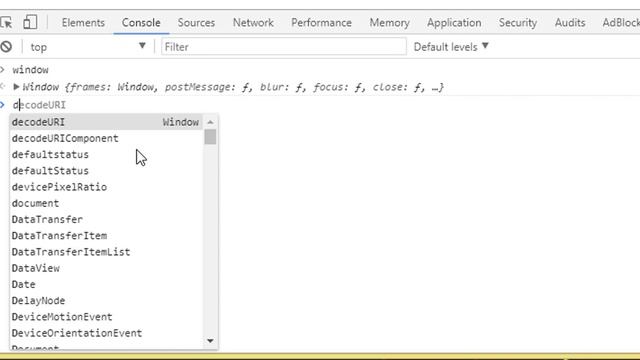Viewport: 640px width, 360px height.
Task: Select lowercase defaultstatus suggestion
Action: [x=106, y=155]
